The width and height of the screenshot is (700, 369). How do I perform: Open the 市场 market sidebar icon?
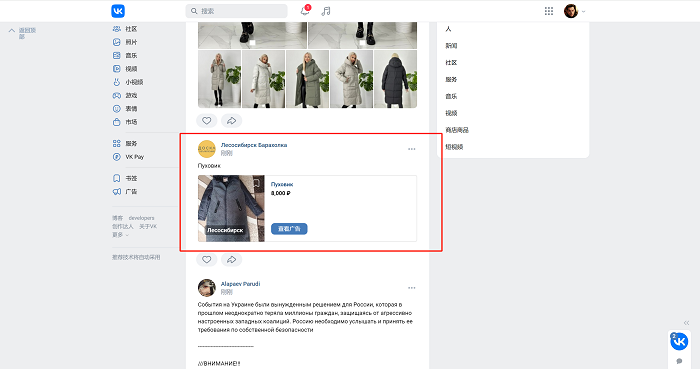117,122
